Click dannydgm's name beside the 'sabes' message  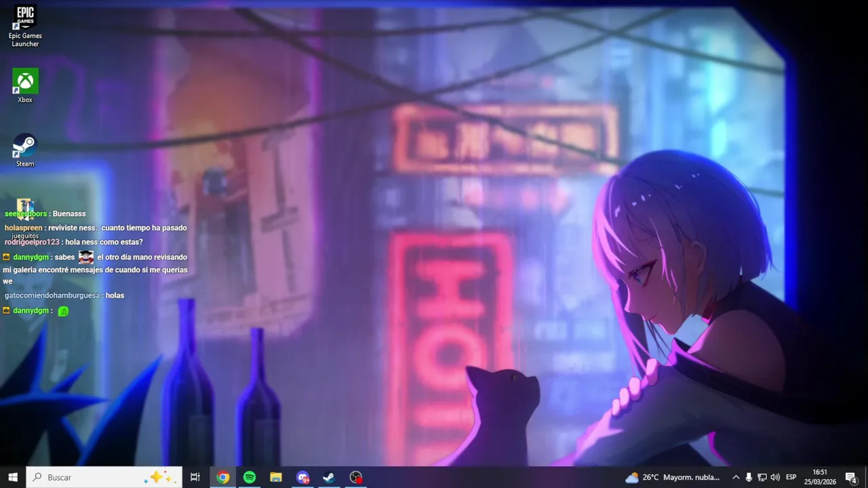(31, 257)
